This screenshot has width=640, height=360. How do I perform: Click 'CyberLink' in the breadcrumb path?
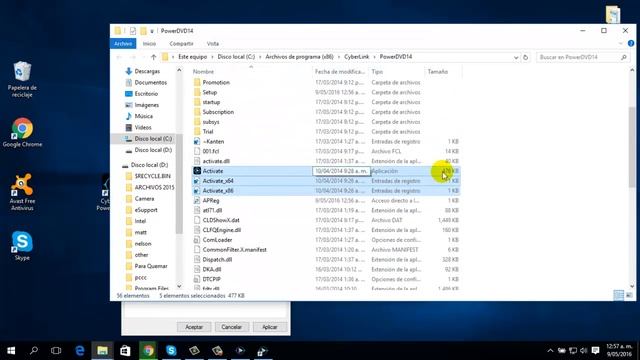click(356, 57)
